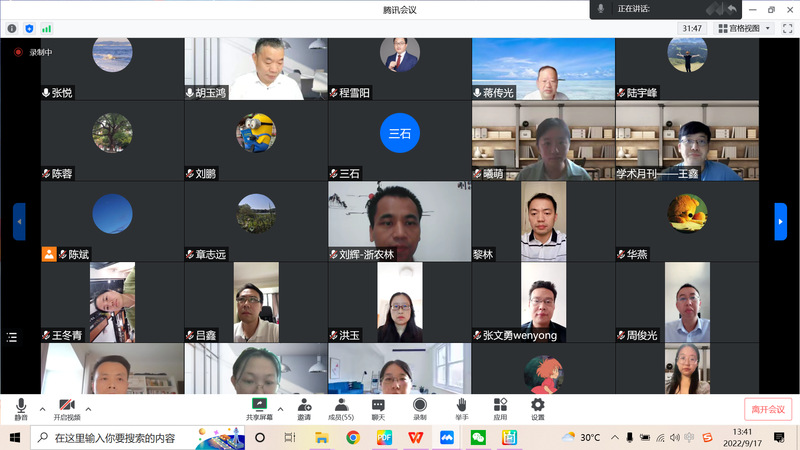800x450 pixels.
Task: Open File Explorer from taskbar
Action: (x=321, y=438)
